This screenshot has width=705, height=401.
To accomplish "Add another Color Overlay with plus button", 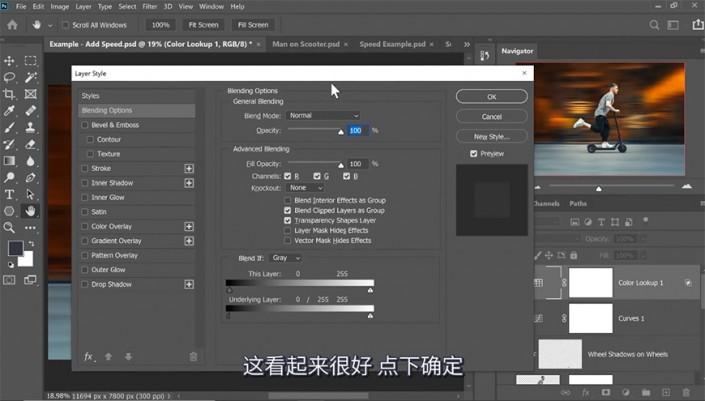I will pos(189,227).
